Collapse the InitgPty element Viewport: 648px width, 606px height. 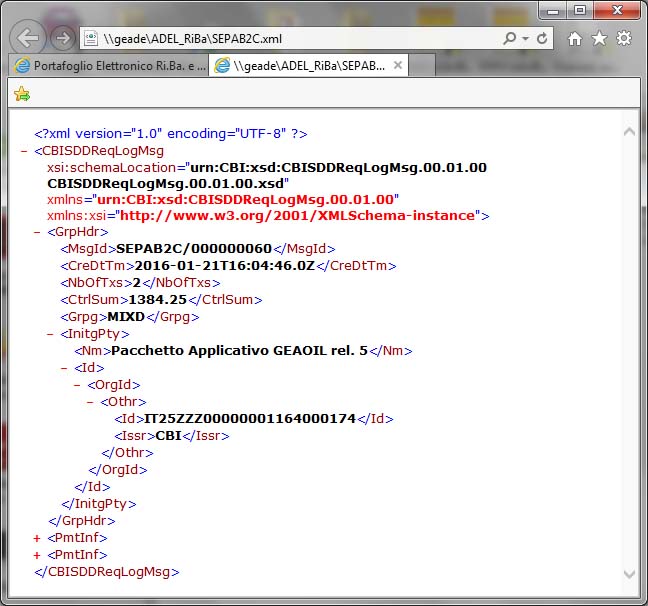click(50, 334)
